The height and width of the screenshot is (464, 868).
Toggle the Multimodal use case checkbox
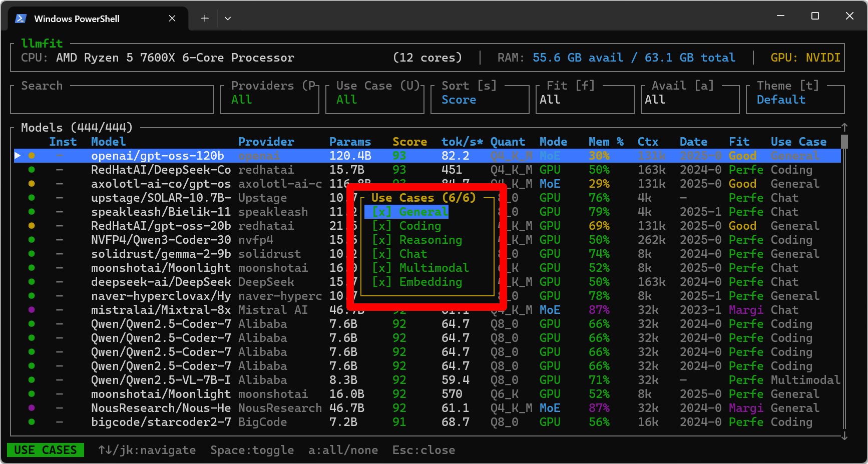(x=381, y=268)
